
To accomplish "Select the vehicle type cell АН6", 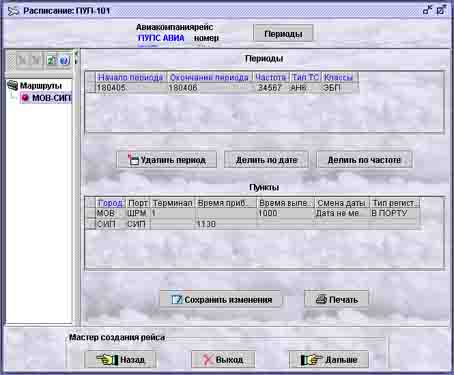I will tap(305, 88).
